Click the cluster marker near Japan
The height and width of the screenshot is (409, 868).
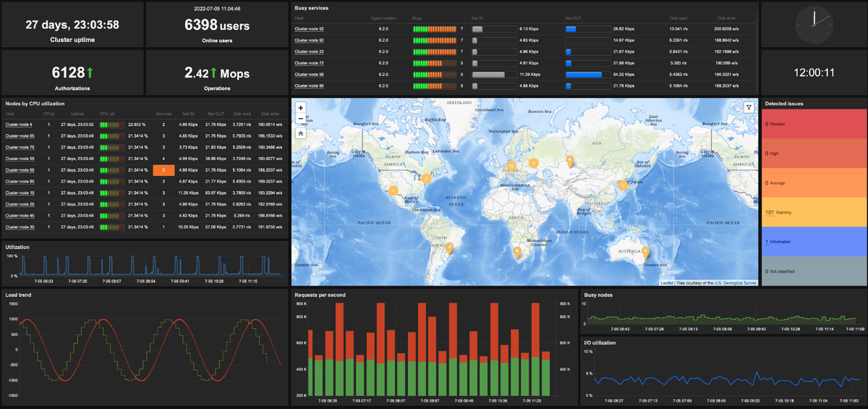coord(621,185)
